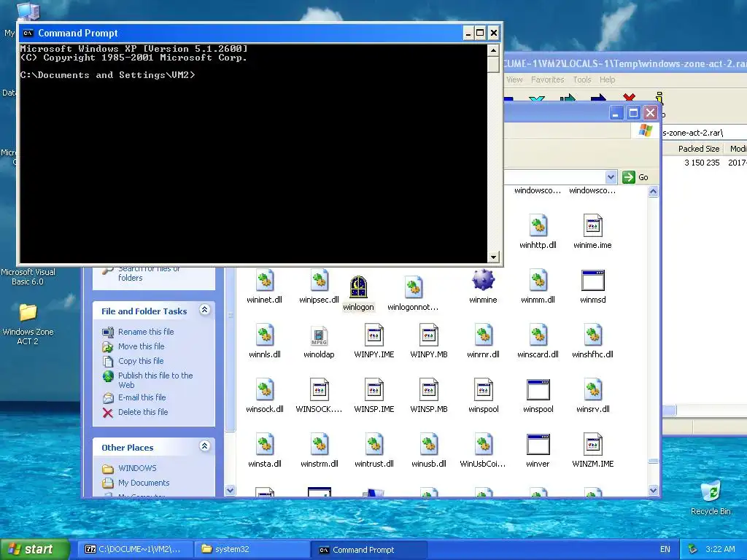Screen dimensions: 747x560
Task: Click inside the Command Prompt console area
Action: click(x=253, y=153)
